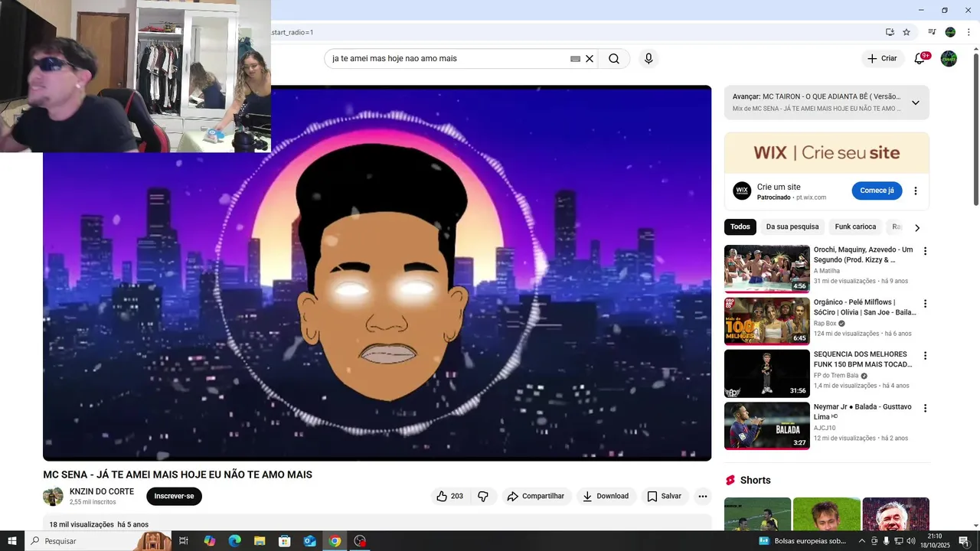Launch Microsoft Edge from the taskbar
This screenshot has width=980, height=551.
235,541
